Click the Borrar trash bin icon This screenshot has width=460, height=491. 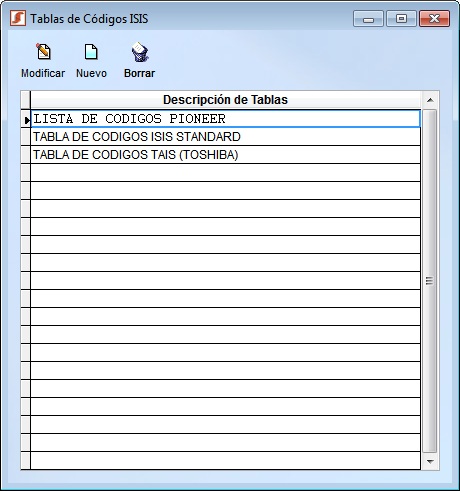coord(140,52)
